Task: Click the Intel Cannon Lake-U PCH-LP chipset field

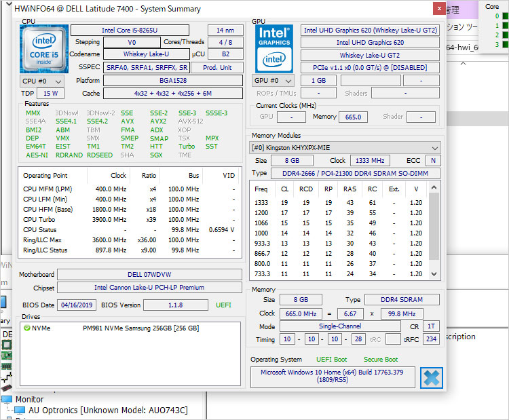Action: point(150,287)
